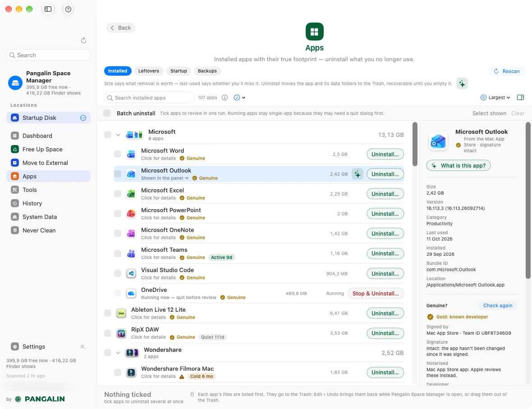Click Select shown in batch bar
The width and height of the screenshot is (532, 409).
click(x=489, y=113)
